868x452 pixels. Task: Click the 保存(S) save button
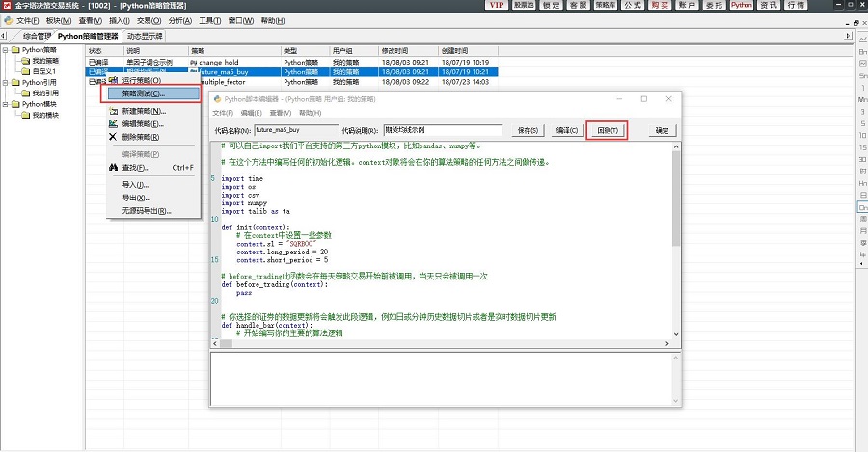point(528,130)
